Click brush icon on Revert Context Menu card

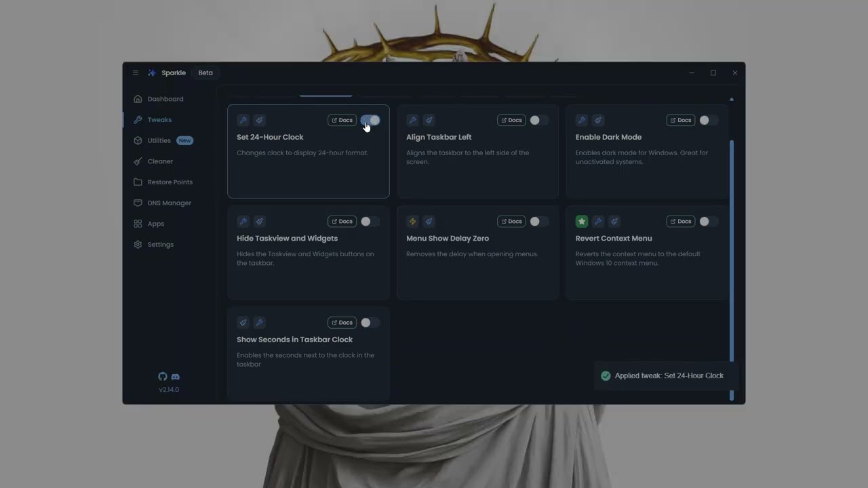click(x=614, y=222)
